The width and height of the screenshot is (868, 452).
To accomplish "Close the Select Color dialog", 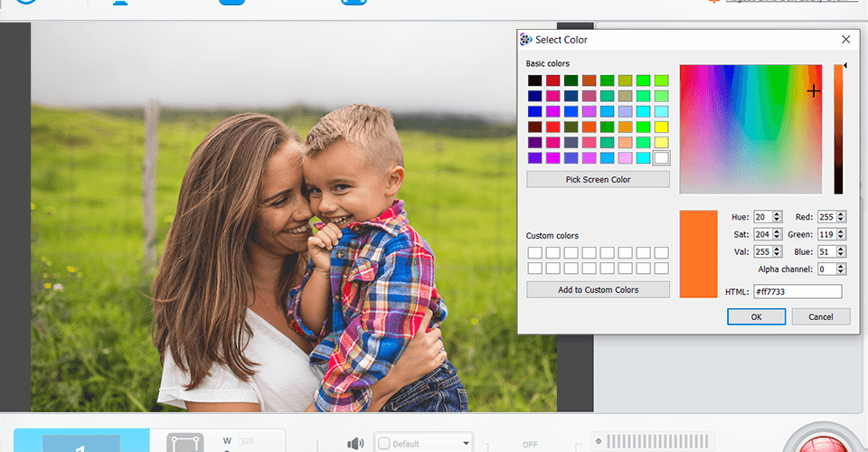I will 845,39.
